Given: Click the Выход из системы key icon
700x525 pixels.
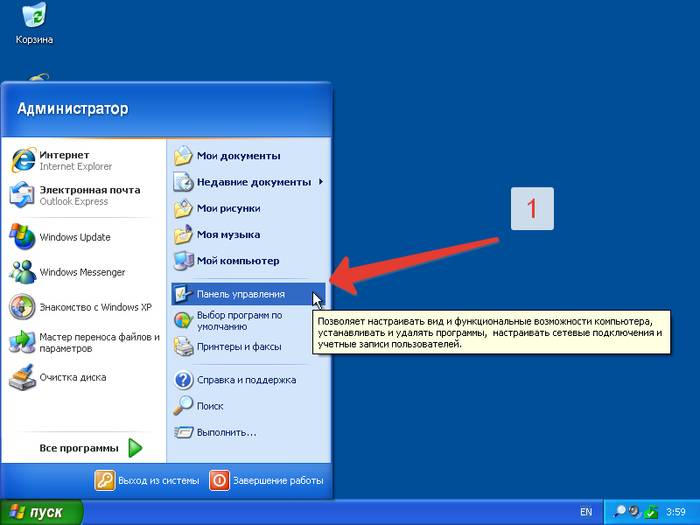Looking at the screenshot, I should tap(105, 480).
